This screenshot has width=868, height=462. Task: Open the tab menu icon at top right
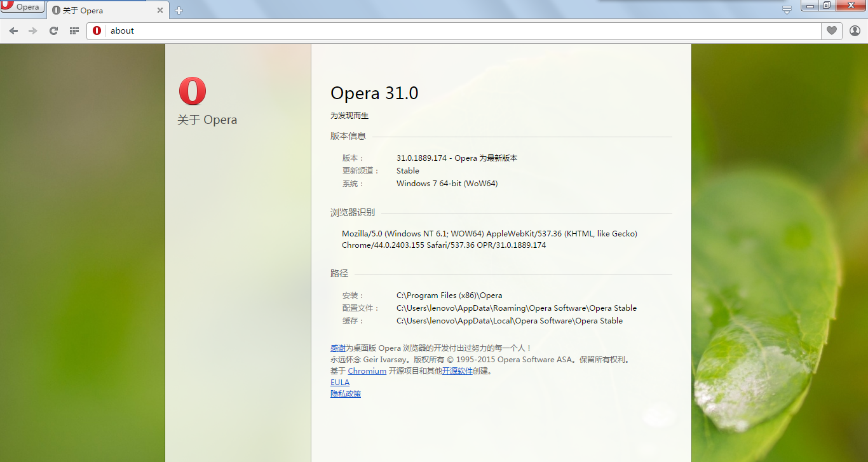click(x=787, y=10)
